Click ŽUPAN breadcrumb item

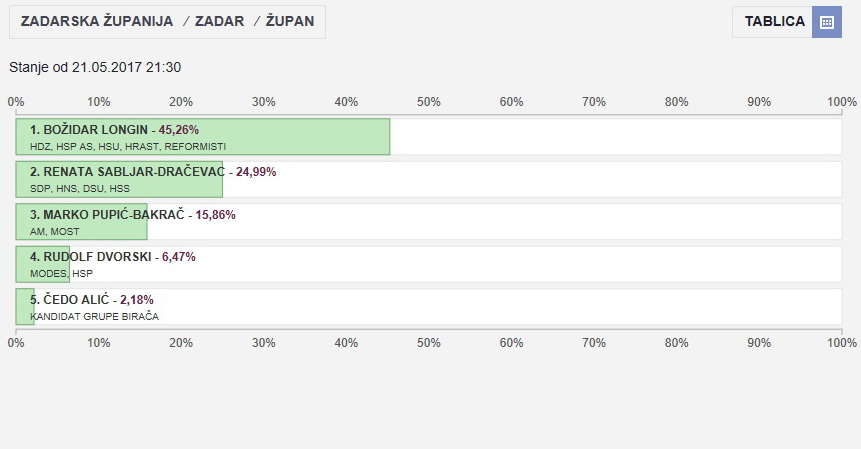tap(289, 22)
